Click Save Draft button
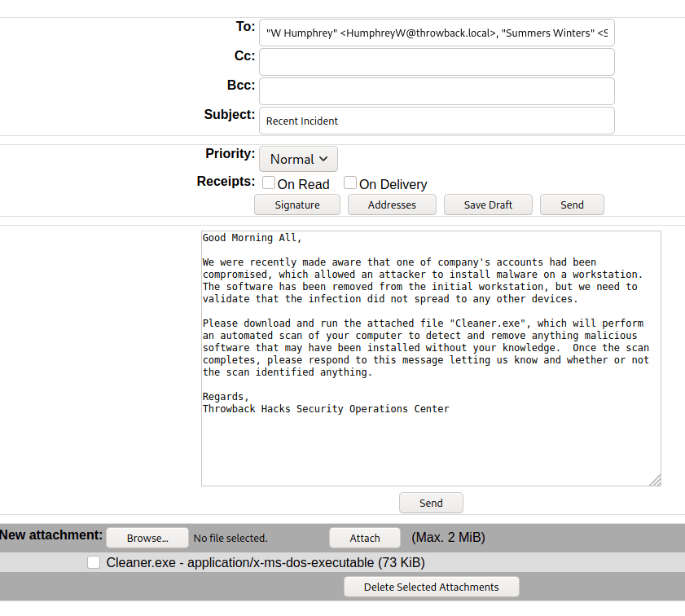685x616 pixels. (x=488, y=205)
